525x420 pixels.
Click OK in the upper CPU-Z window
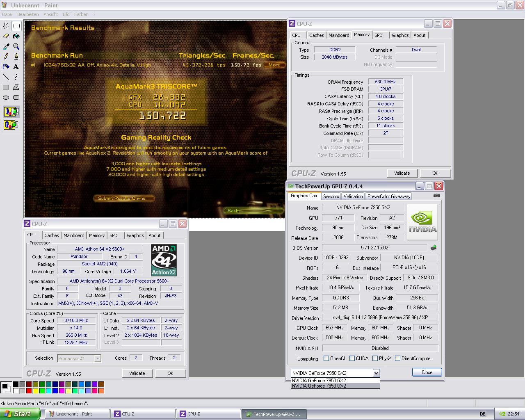435,173
